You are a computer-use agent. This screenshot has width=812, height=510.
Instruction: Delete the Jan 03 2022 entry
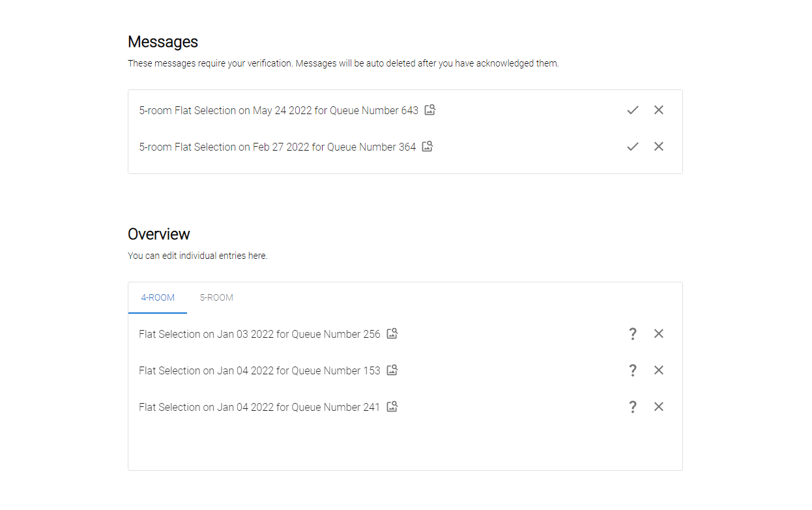pyautogui.click(x=659, y=333)
